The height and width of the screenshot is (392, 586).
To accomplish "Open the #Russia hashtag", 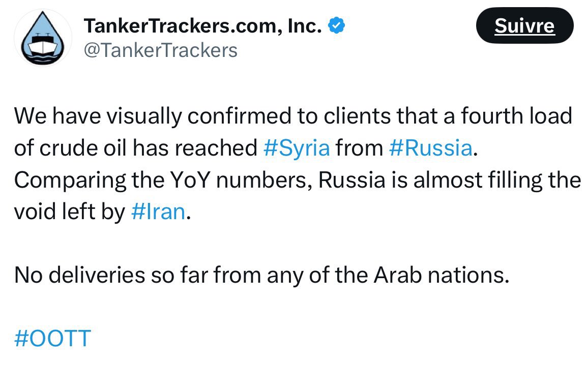I will click(x=431, y=148).
